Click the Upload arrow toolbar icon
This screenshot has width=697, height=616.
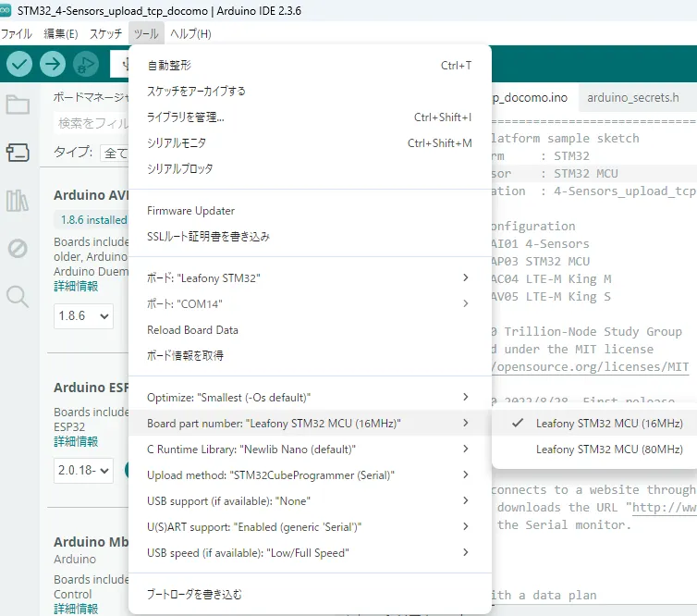pyautogui.click(x=53, y=64)
